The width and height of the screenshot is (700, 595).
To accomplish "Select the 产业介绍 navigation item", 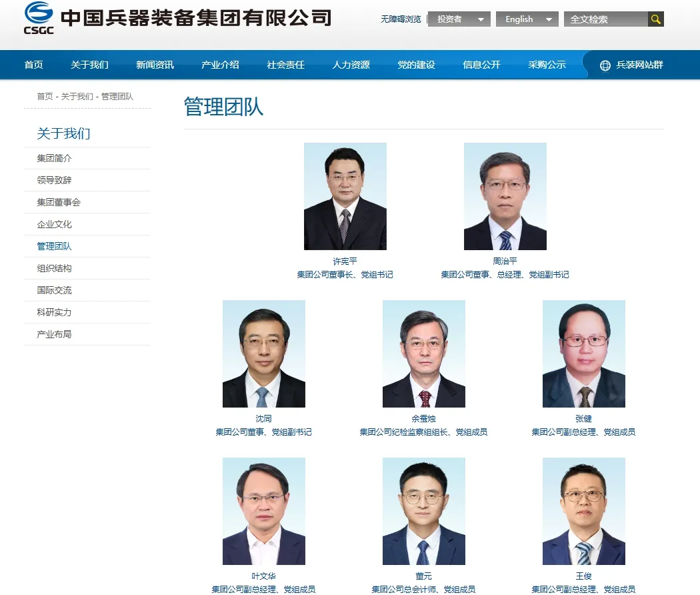I will pyautogui.click(x=220, y=65).
